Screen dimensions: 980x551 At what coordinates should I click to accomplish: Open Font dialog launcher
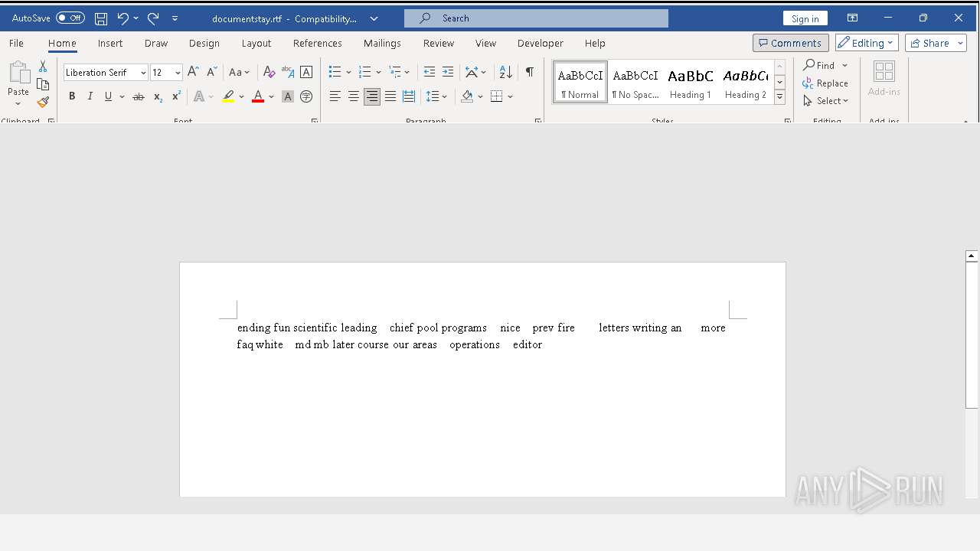(314, 121)
